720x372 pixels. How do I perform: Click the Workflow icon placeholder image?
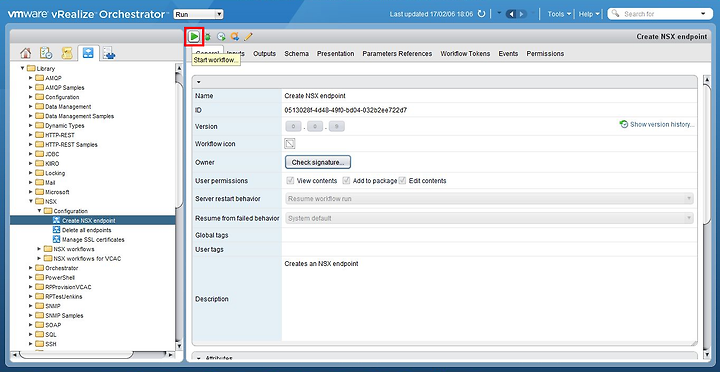(290, 144)
